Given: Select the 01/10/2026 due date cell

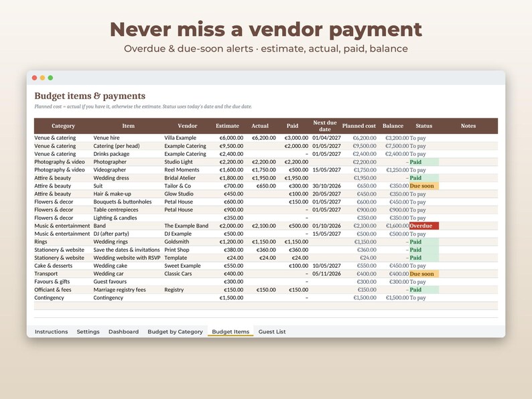Looking at the screenshot, I should pyautogui.click(x=326, y=226).
